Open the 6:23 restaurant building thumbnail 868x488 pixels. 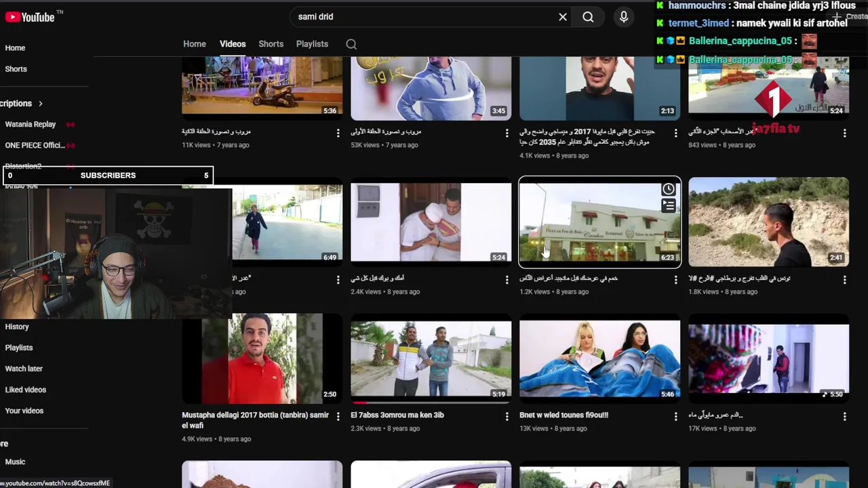coord(599,222)
